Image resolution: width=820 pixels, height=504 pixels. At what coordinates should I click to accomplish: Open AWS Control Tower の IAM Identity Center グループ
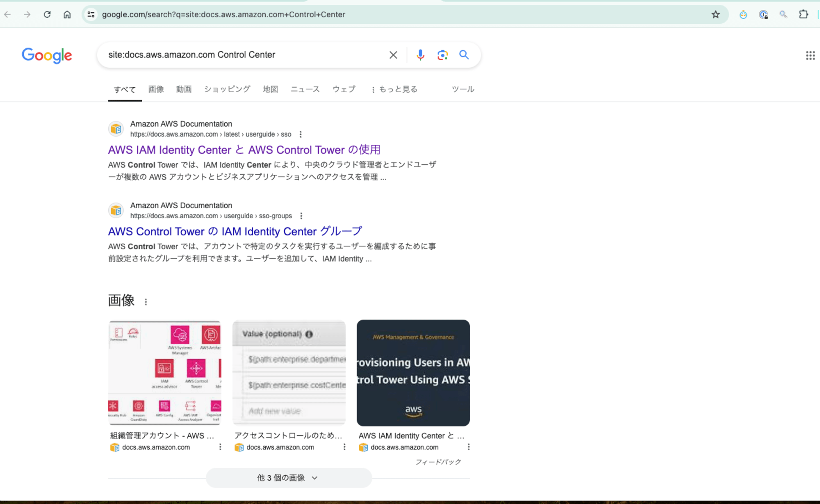[235, 232]
